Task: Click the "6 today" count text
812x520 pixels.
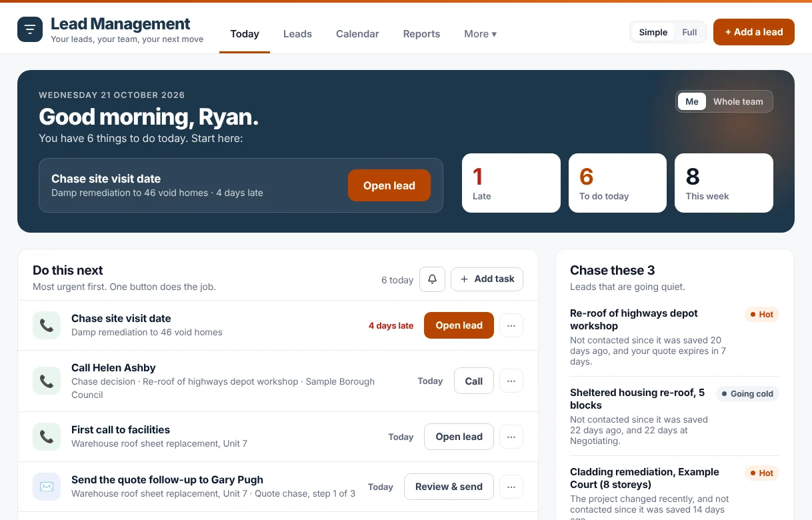Action: [x=397, y=280]
